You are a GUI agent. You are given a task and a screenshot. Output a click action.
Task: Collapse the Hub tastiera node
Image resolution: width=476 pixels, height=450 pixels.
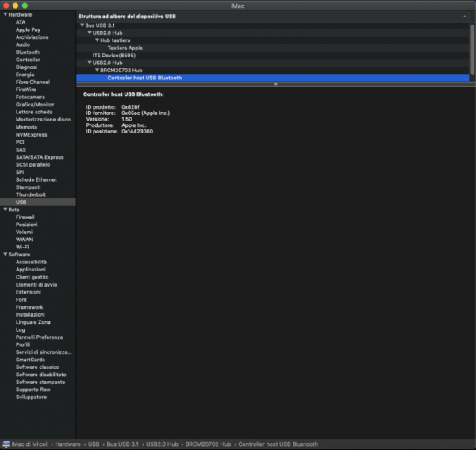tap(97, 40)
